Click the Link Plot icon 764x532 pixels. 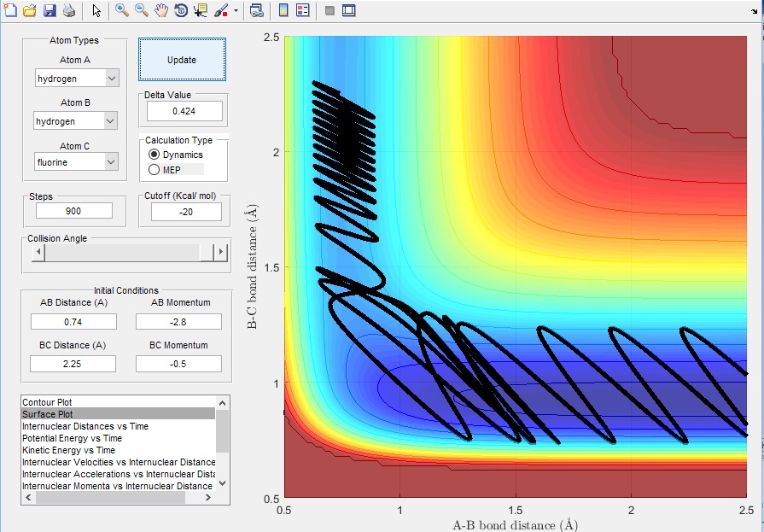pos(257,10)
